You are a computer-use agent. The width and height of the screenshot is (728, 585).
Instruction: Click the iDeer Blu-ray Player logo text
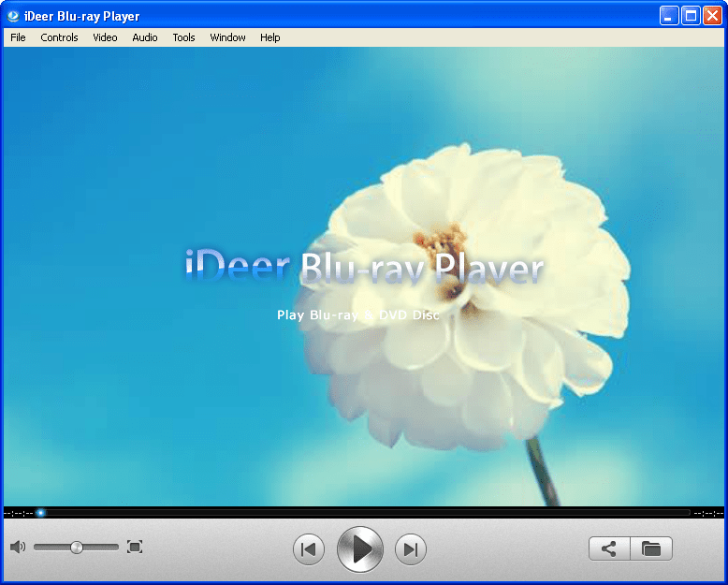tap(364, 267)
